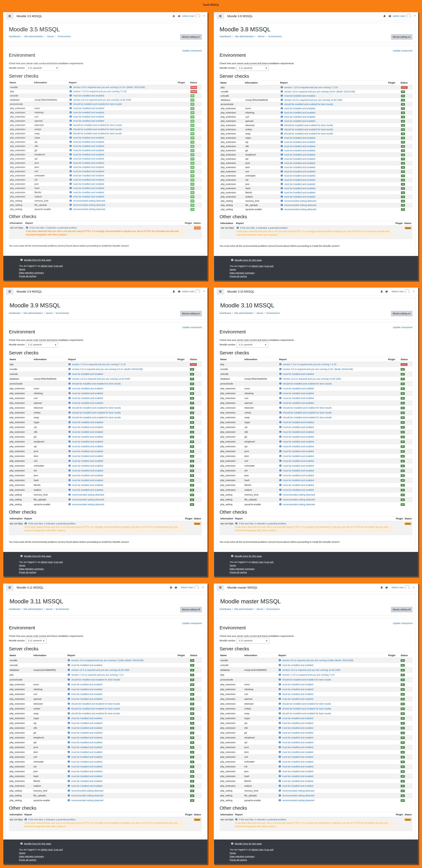Viewport: 422px width, 868px height.
Task: Open database version 14.0 report link in 3.11 panel
Action: 100,670
